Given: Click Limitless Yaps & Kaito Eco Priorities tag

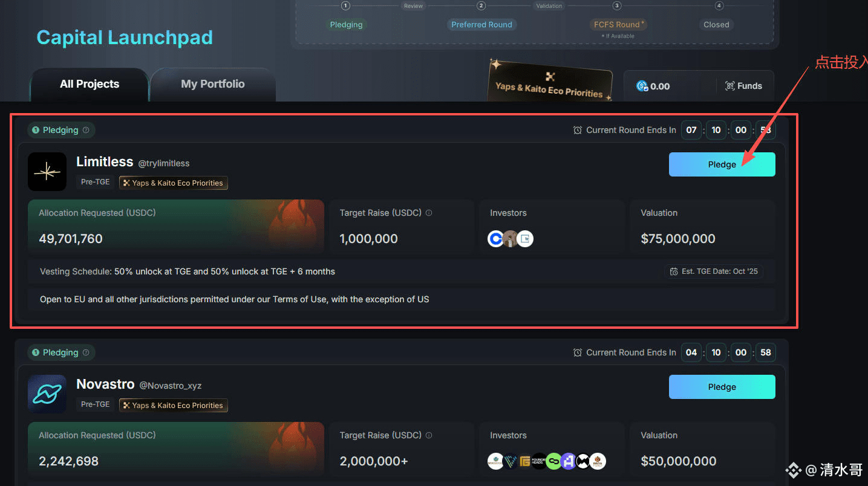Looking at the screenshot, I should pyautogui.click(x=174, y=183).
